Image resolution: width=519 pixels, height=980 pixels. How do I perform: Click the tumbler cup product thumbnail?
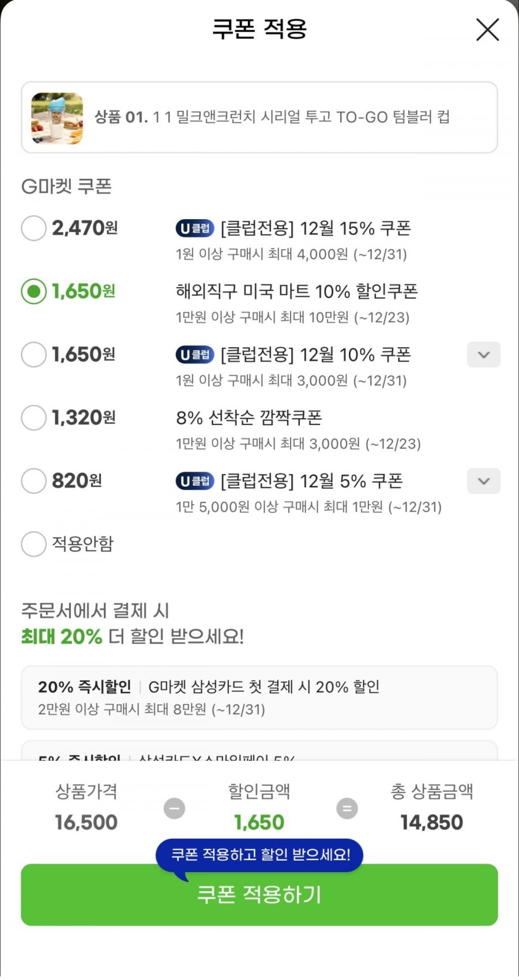(57, 118)
